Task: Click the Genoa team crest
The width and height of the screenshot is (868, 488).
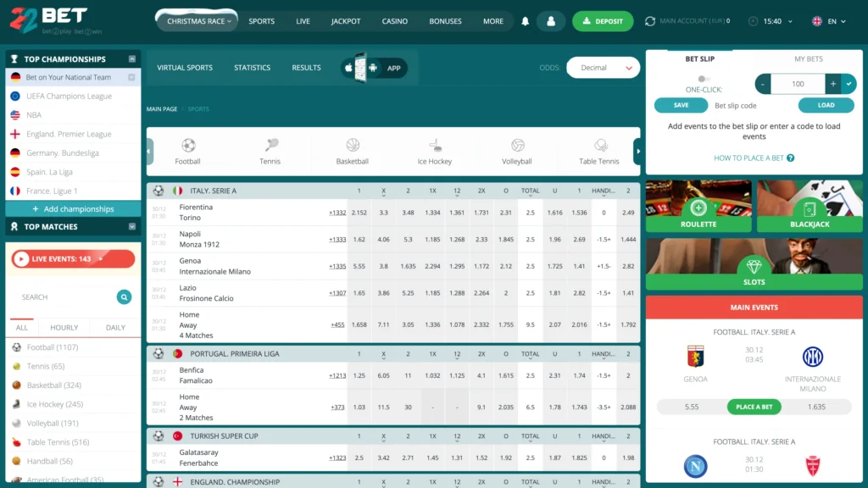Action: click(695, 357)
